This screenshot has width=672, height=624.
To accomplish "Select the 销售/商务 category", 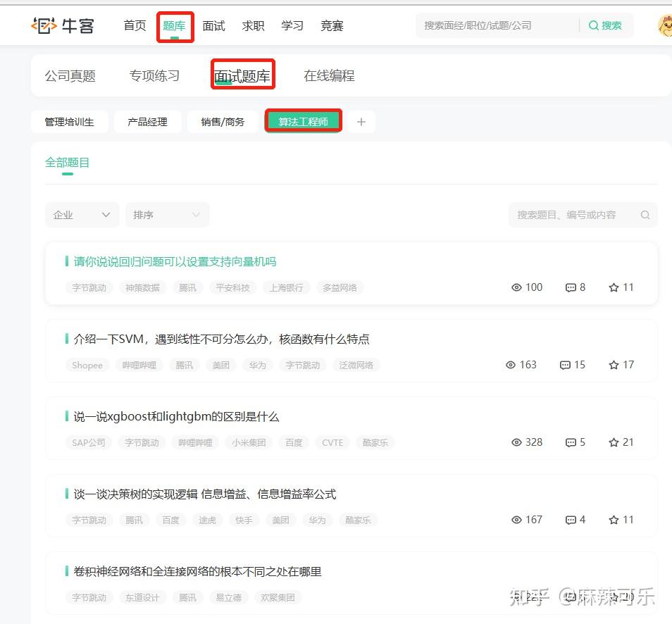I will point(223,122).
